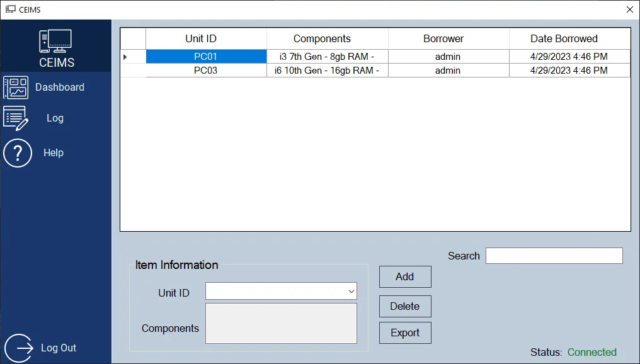Screen dimensions: 640x364
Task: Click the 'i3 7th Gen - 8gb RAM -' cell
Action: [x=328, y=56]
